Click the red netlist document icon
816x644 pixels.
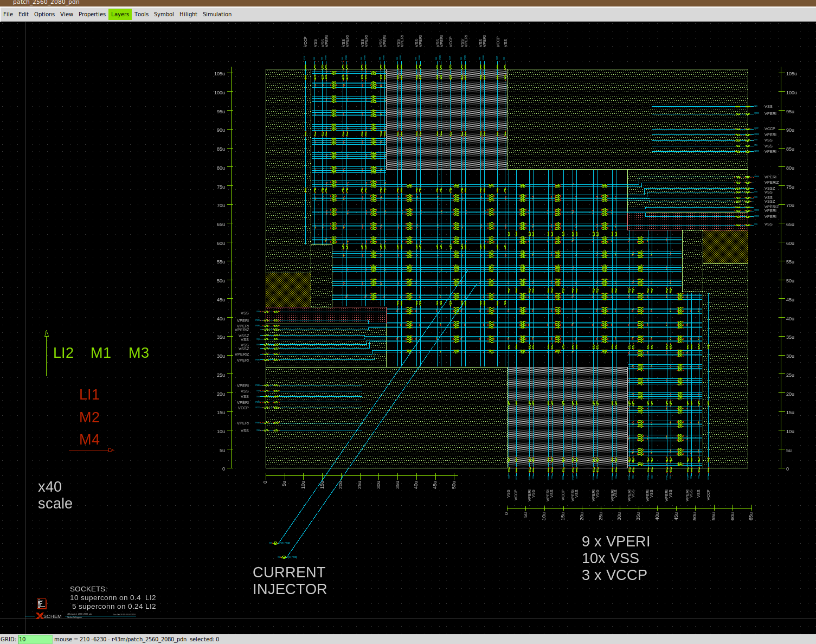pos(42,603)
